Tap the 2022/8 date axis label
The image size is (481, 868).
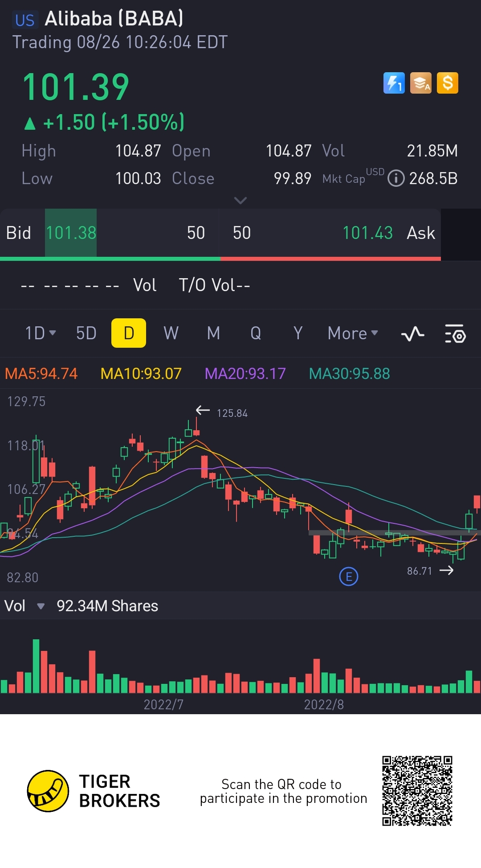[324, 704]
